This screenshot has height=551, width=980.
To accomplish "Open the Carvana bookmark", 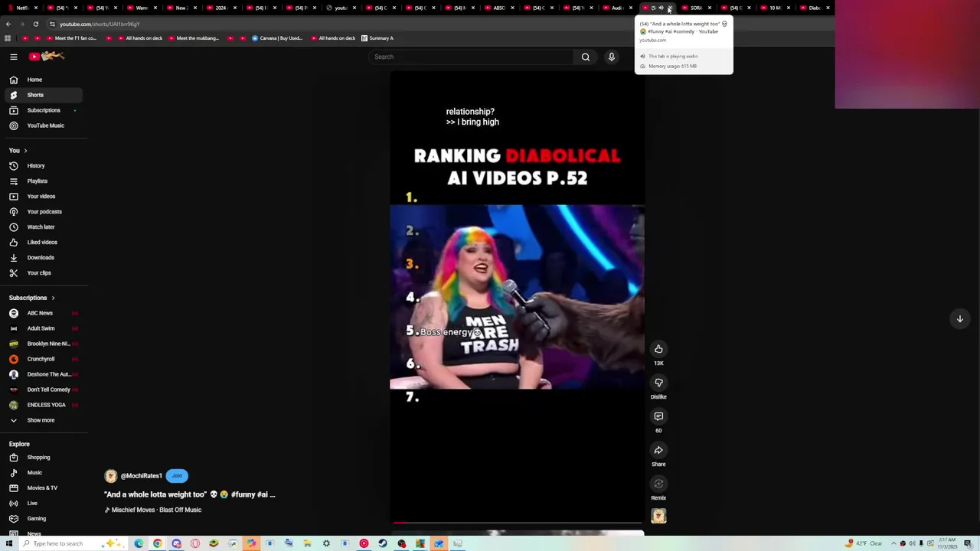I will click(x=276, y=38).
